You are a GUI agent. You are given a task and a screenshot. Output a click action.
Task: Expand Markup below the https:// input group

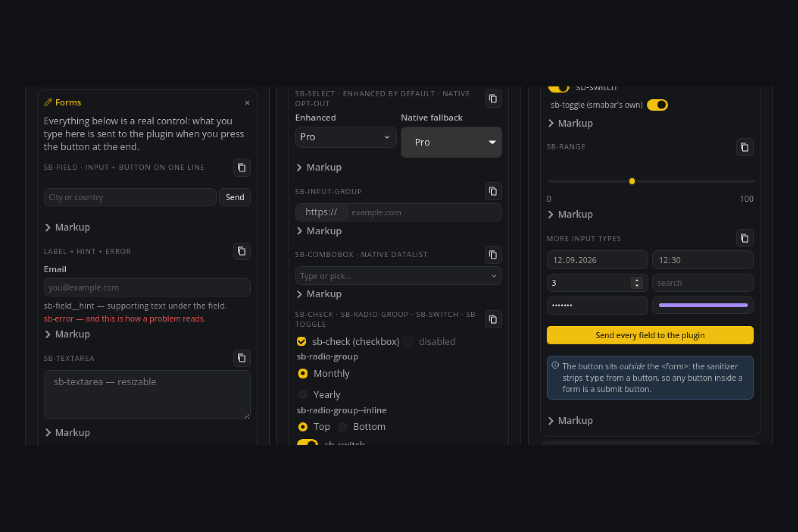point(319,231)
